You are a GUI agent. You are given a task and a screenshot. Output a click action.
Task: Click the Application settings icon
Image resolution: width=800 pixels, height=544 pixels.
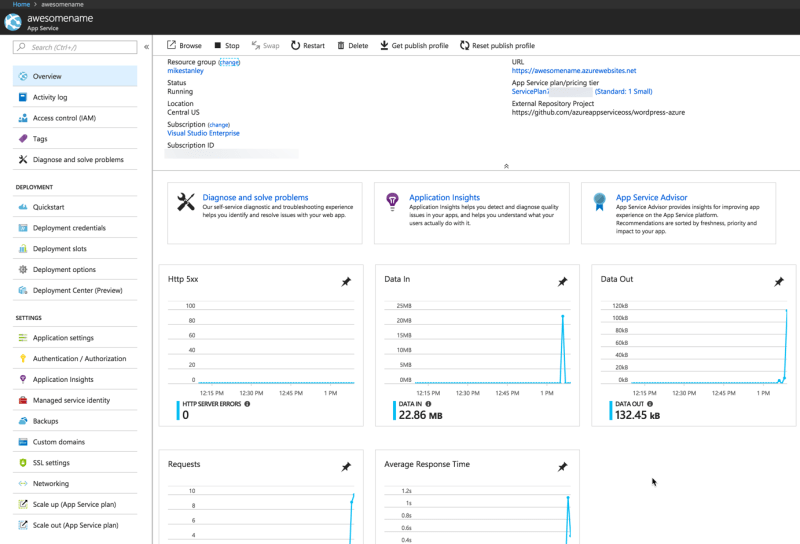(x=23, y=338)
